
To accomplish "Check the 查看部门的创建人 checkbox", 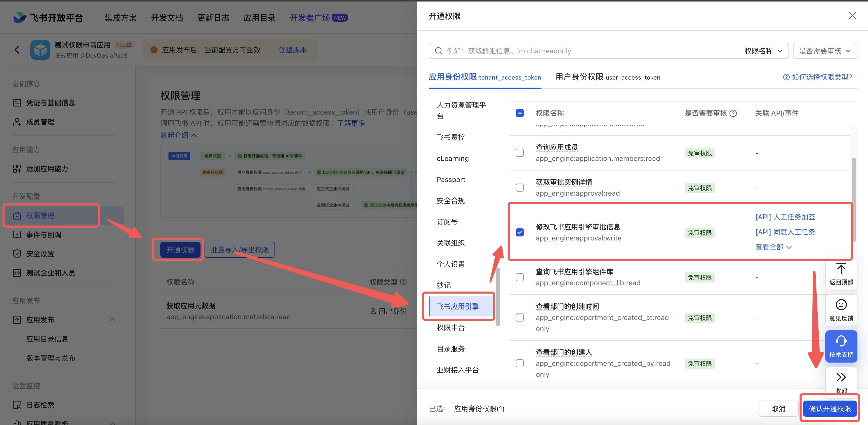I will tap(520, 363).
